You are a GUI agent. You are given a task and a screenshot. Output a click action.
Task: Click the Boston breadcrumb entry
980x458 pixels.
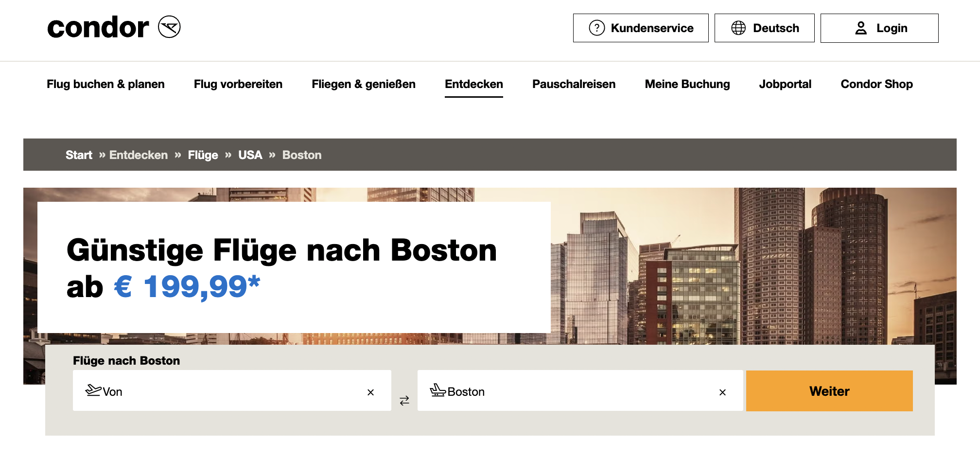[302, 155]
